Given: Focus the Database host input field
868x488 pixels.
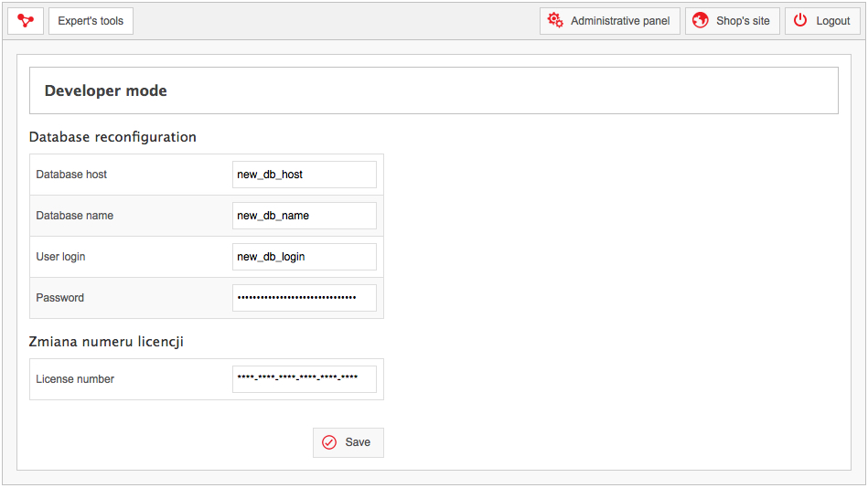Looking at the screenshot, I should click(x=305, y=175).
